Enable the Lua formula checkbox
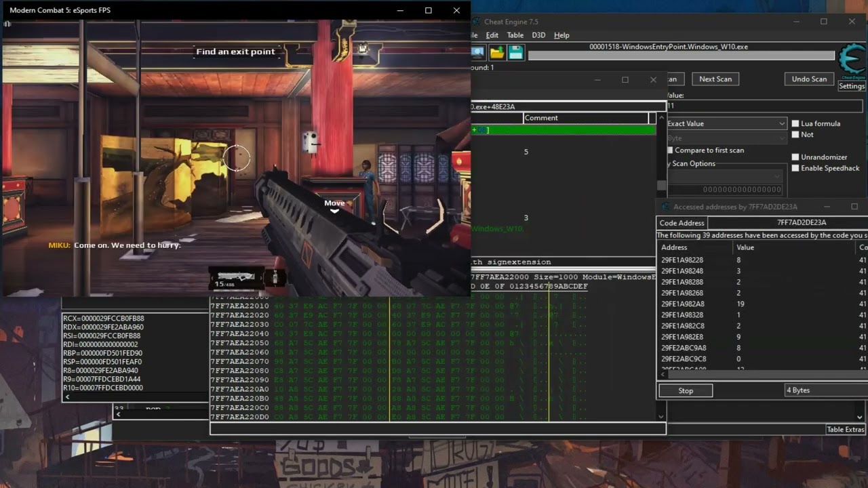 795,123
